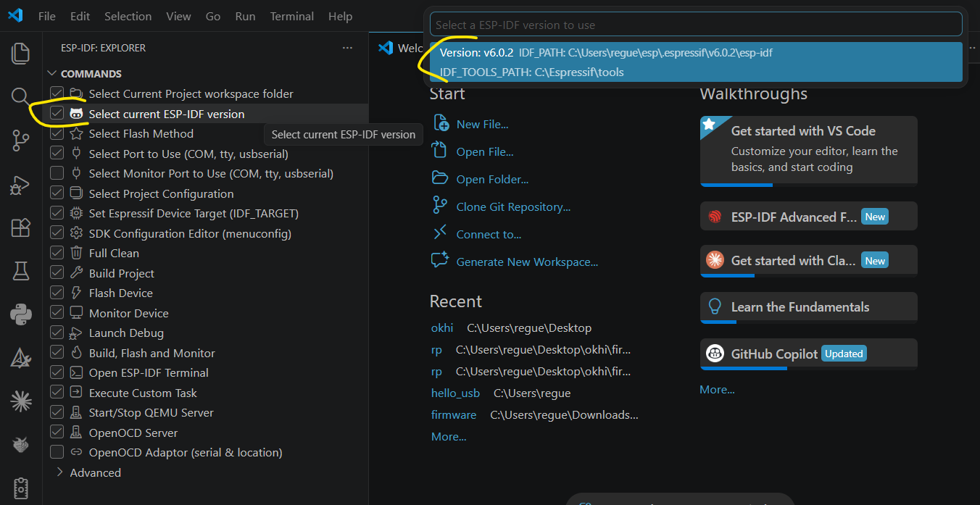Enable checkbox for Select Monitor Port to Use

57,173
